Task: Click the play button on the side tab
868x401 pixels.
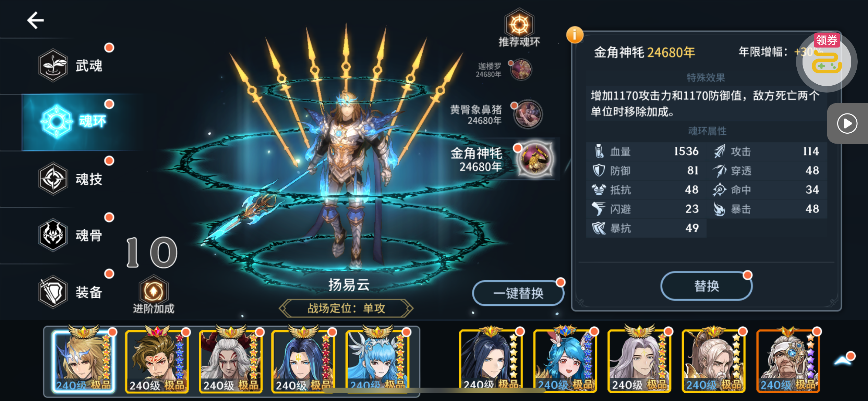Action: click(x=847, y=123)
